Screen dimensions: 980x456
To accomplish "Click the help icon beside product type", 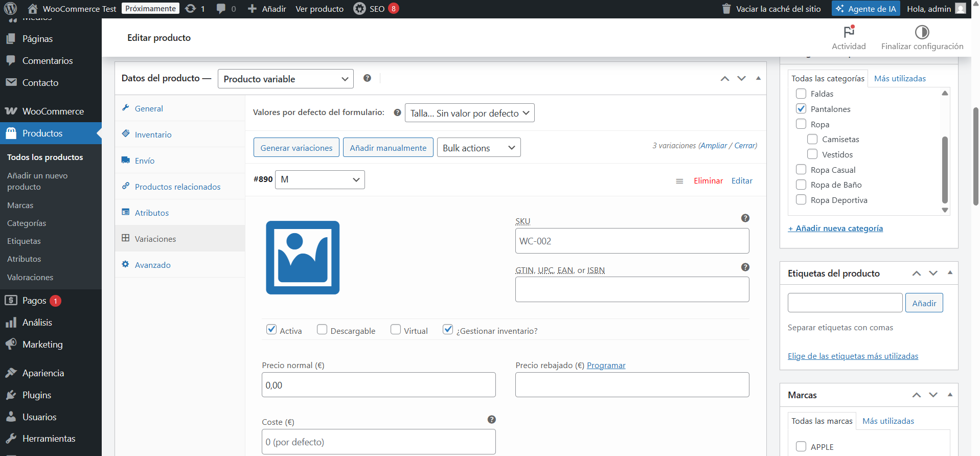I will click(367, 78).
